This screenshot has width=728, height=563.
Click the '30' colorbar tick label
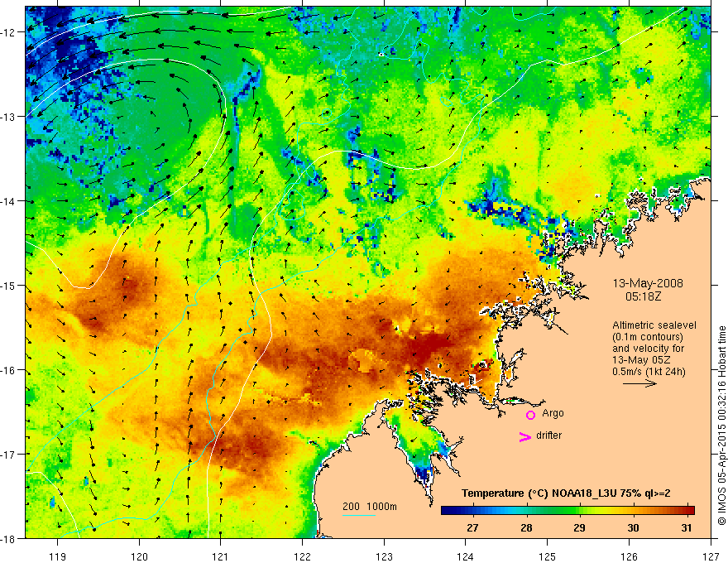click(x=633, y=527)
